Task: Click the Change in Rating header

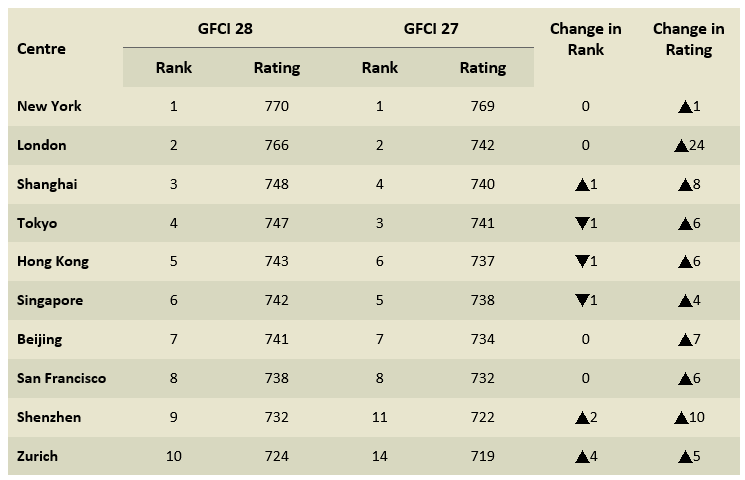Action: click(x=689, y=39)
